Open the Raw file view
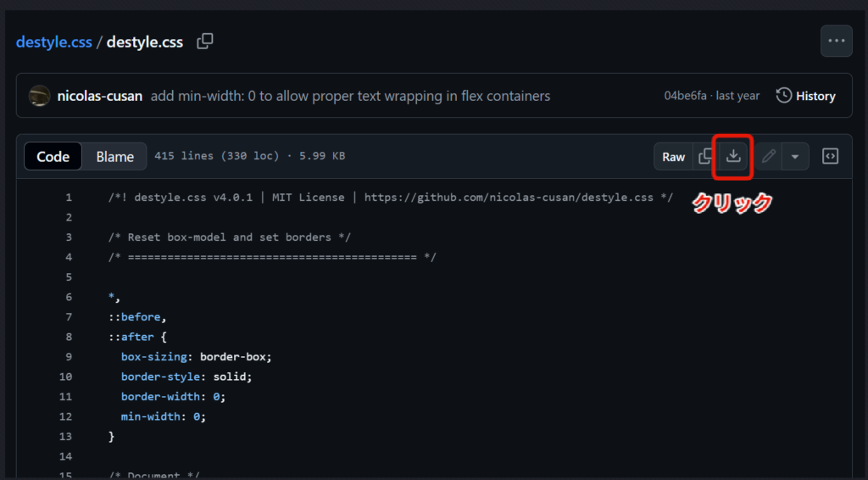The height and width of the screenshot is (480, 868). [x=674, y=157]
